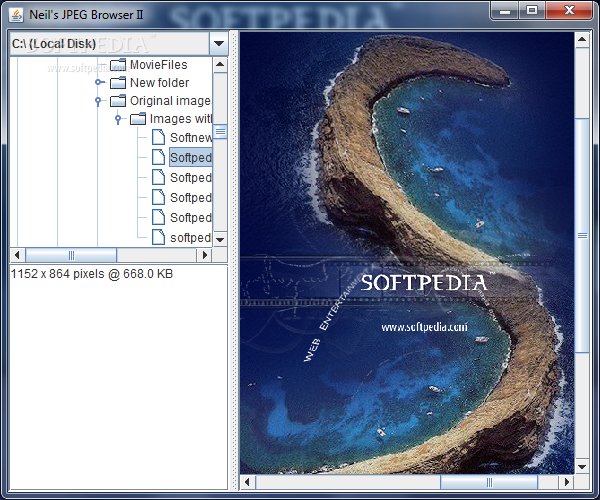Screen dimensions: 600x500
Task: Click the tree vertical scrollbar thumb
Action: [220, 132]
